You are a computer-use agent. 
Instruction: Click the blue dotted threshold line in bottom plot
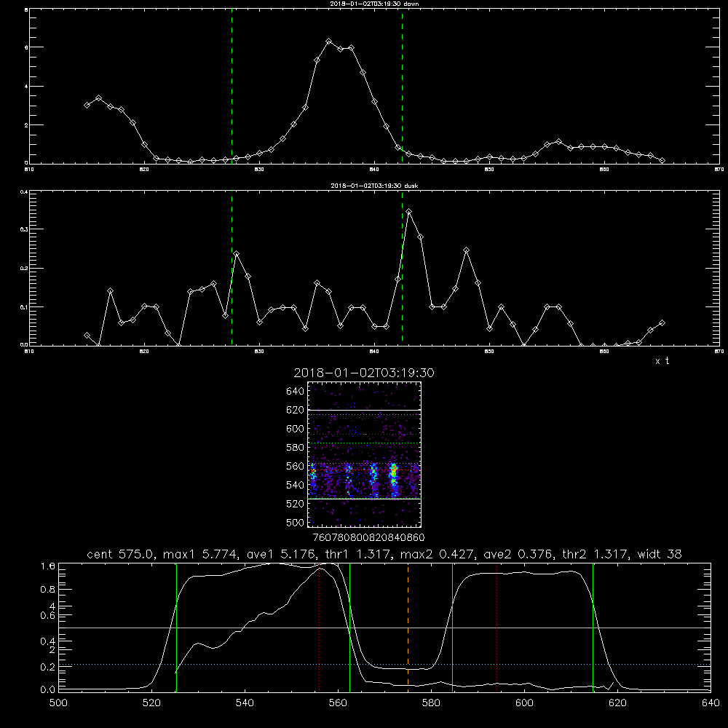click(x=384, y=665)
